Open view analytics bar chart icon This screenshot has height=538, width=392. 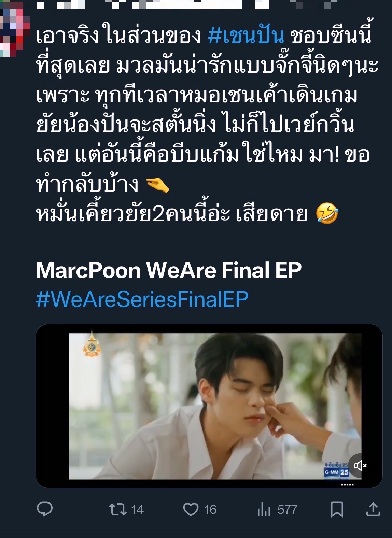(264, 510)
